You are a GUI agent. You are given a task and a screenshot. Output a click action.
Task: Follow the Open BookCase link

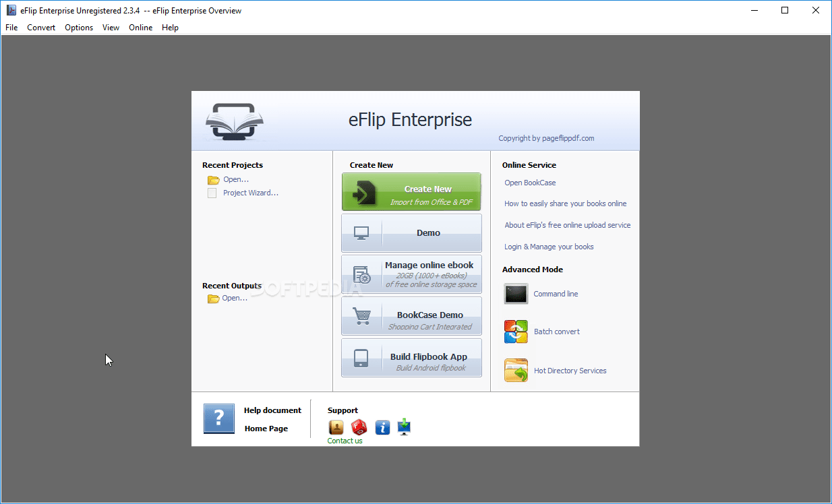tap(530, 183)
